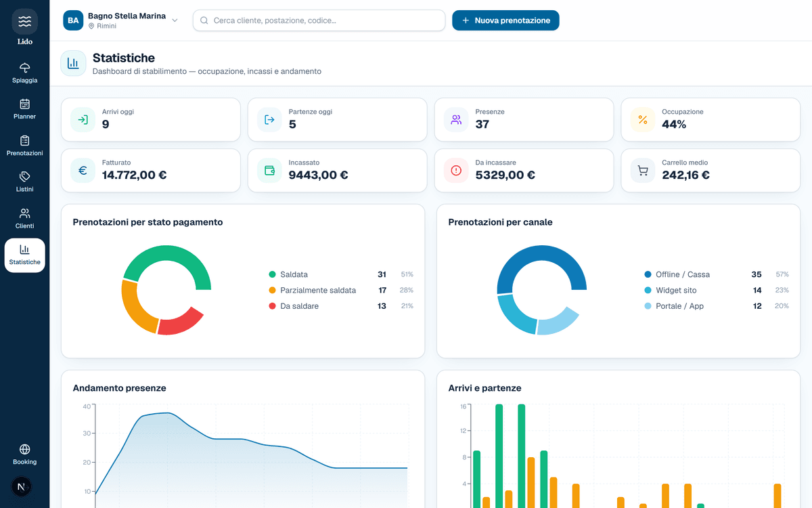Click the Carrello medio amount 242,16 €
The image size is (812, 508).
click(x=686, y=175)
